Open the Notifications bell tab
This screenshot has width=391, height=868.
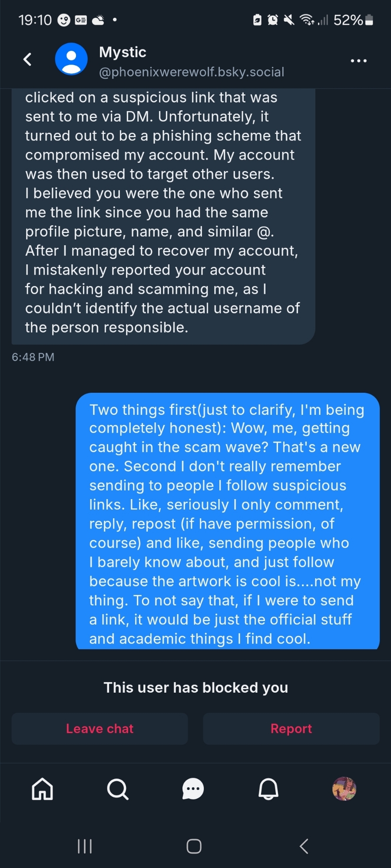click(x=268, y=789)
